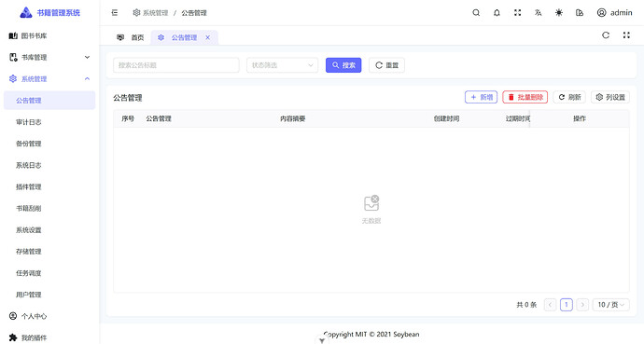Focus the 搜索公告标题 search field

pyautogui.click(x=176, y=65)
